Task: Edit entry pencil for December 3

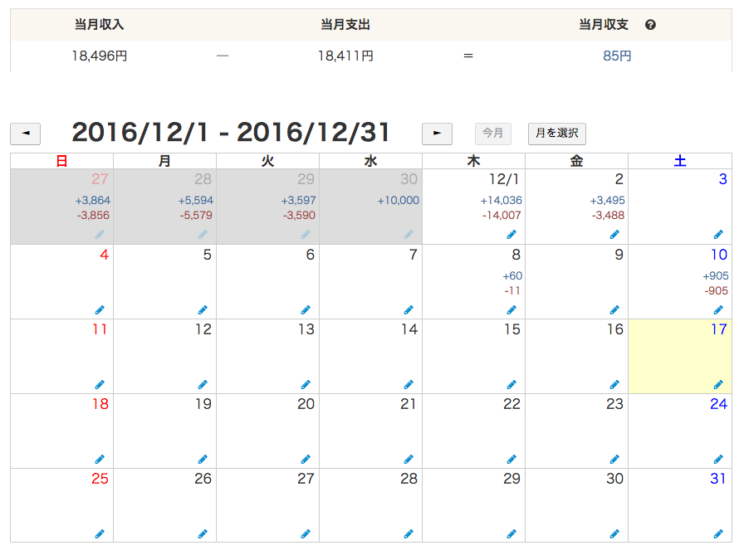Action: [718, 234]
